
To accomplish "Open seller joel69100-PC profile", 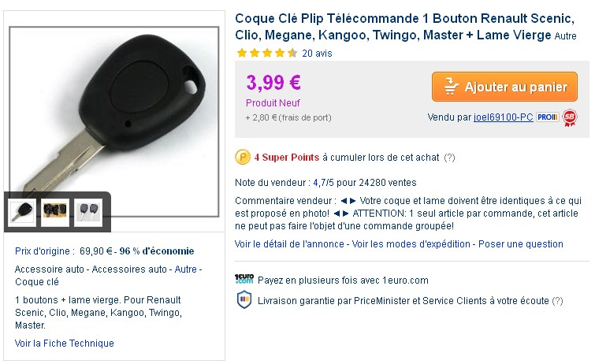I will [504, 117].
